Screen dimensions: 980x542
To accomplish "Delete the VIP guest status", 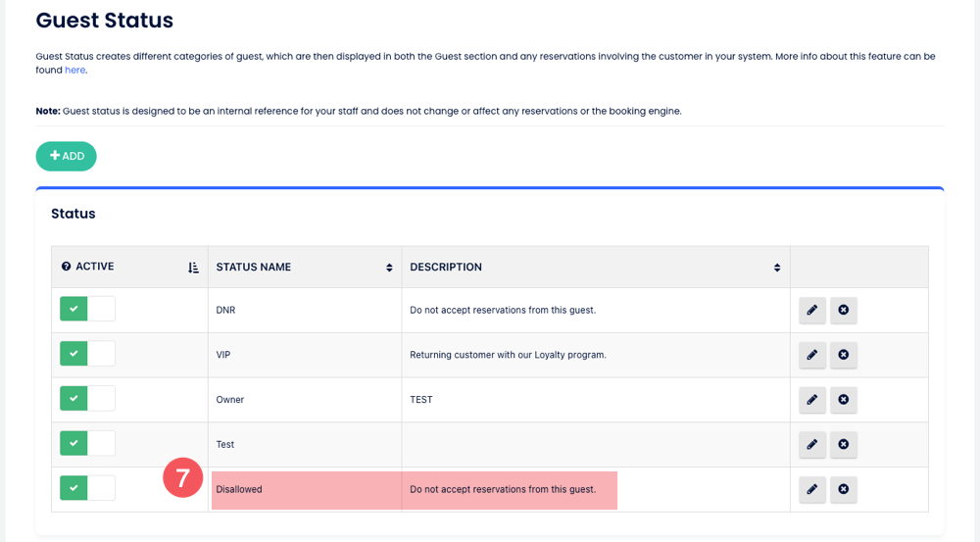I will pyautogui.click(x=843, y=355).
